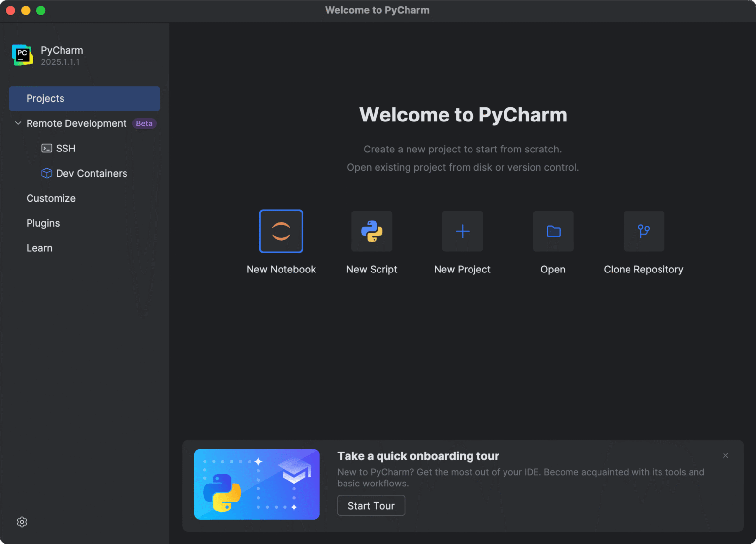756x544 pixels.
Task: Dismiss the onboarding tour banner
Action: coord(725,455)
